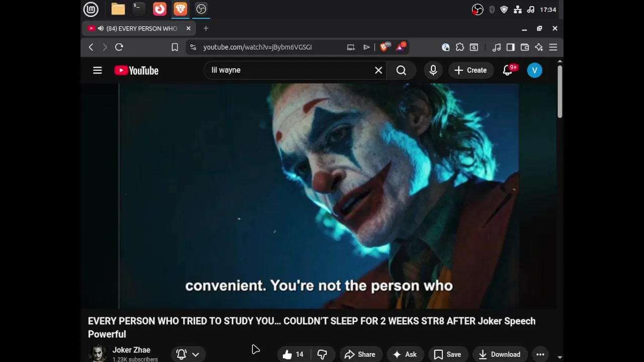Screen dimensions: 644x362
Task: Run the YouTube search magnifier
Action: tap(401, 70)
